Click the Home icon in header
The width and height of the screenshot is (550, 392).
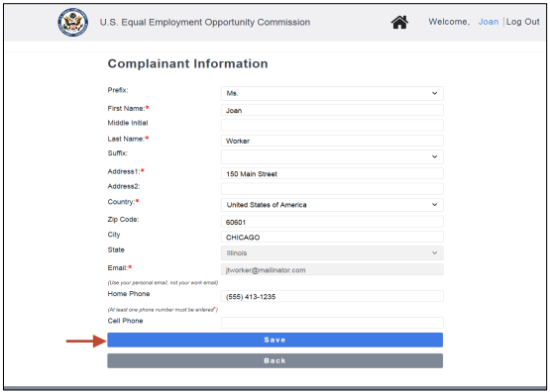click(x=399, y=23)
